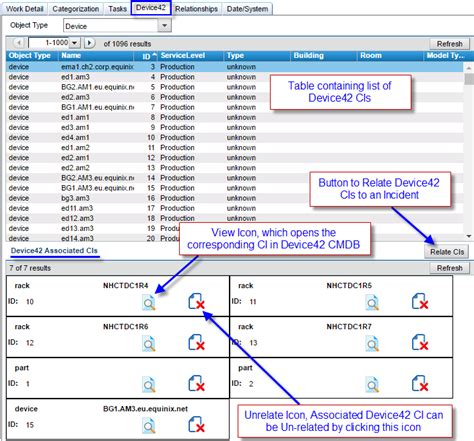The image size is (474, 441).
Task: Open view icon for rack NHCTDC1R4
Action: pyautogui.click(x=148, y=302)
